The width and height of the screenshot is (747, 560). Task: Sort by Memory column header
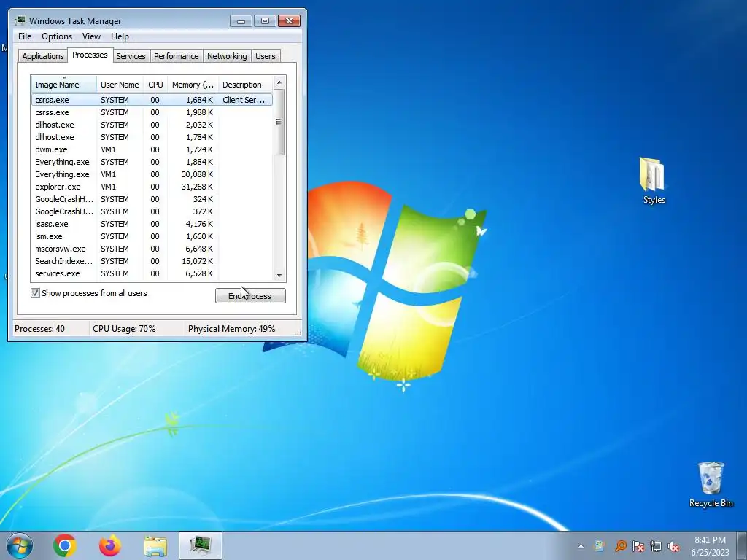point(193,85)
